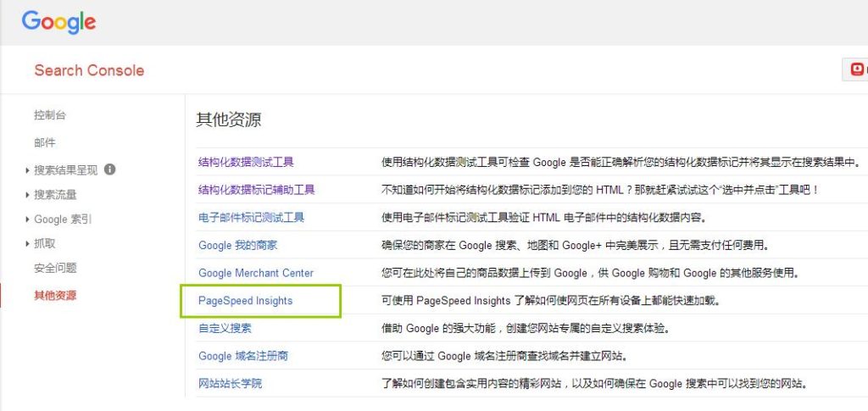The image size is (868, 411).
Task: Click the info icon beside 搜索结果呈现
Action: pos(109,169)
